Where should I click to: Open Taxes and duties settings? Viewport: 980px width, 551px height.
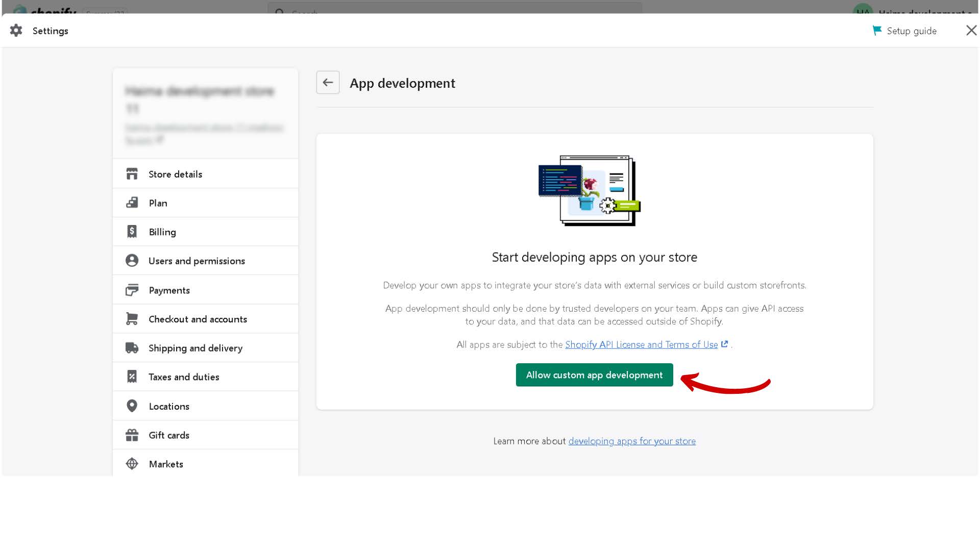point(184,377)
